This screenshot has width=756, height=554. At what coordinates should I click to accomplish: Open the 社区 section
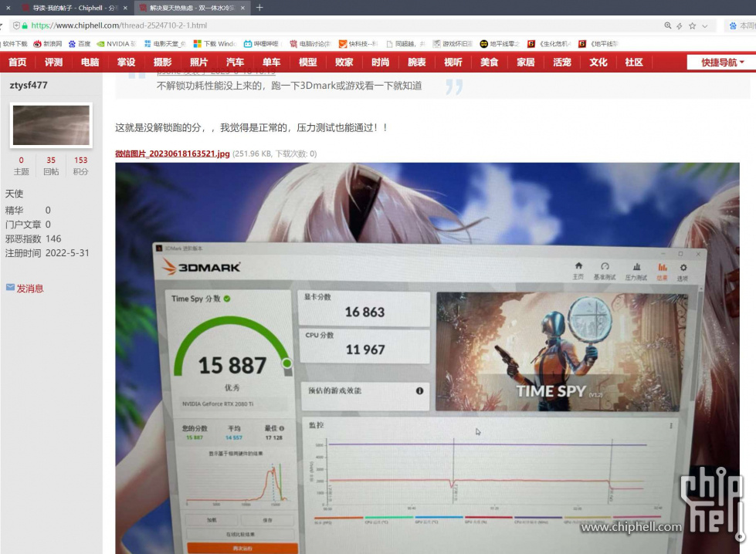634,62
